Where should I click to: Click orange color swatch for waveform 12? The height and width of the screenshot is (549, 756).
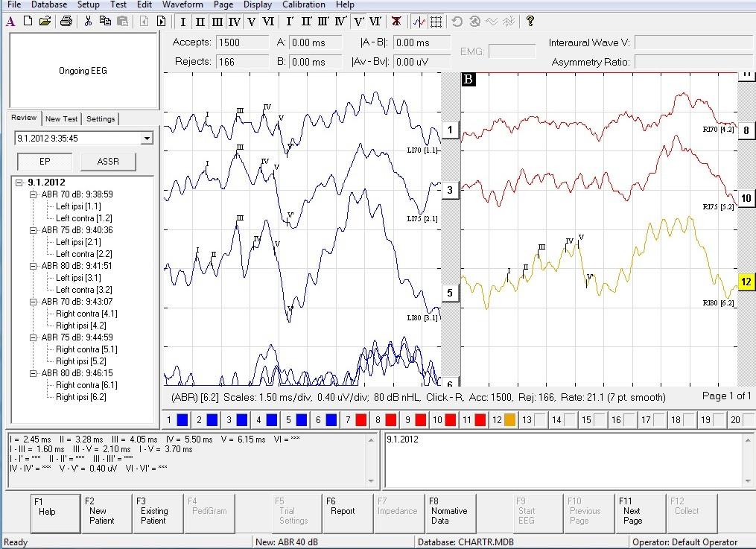point(510,420)
